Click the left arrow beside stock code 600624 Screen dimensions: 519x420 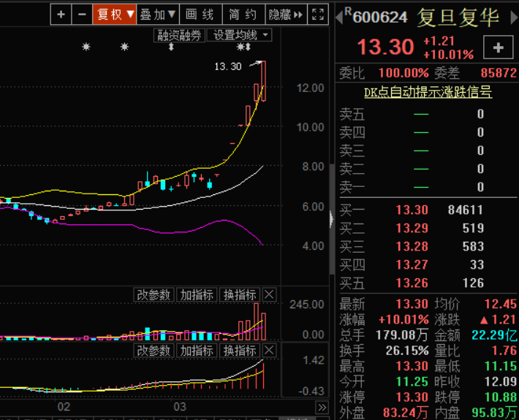coord(338,16)
